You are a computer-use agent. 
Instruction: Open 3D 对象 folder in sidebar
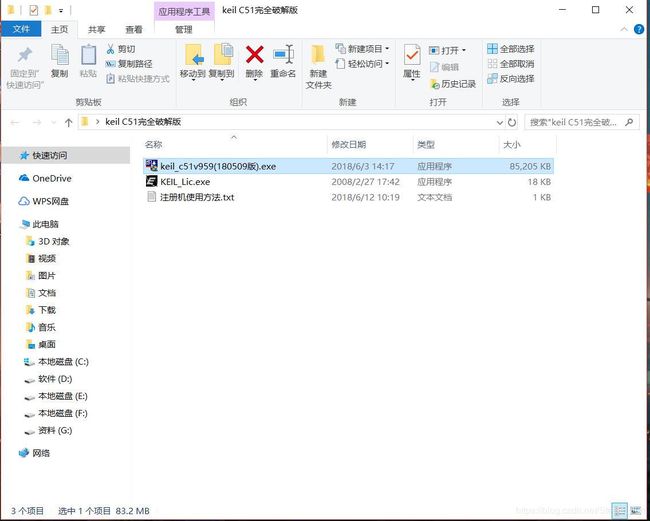click(53, 241)
